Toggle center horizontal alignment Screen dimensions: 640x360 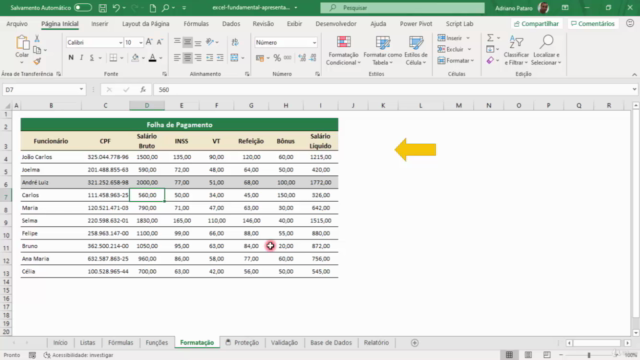click(187, 58)
